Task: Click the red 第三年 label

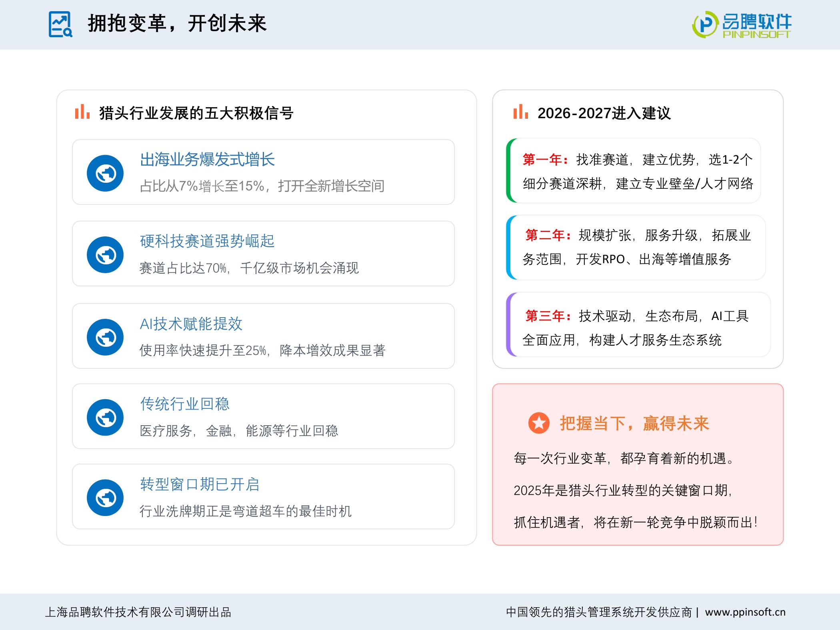Action: [548, 316]
